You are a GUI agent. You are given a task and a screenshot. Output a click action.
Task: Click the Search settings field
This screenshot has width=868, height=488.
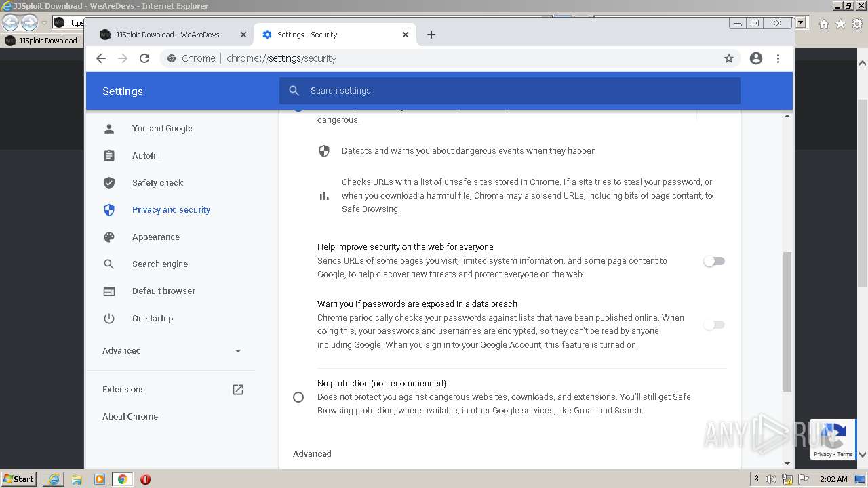(x=510, y=91)
